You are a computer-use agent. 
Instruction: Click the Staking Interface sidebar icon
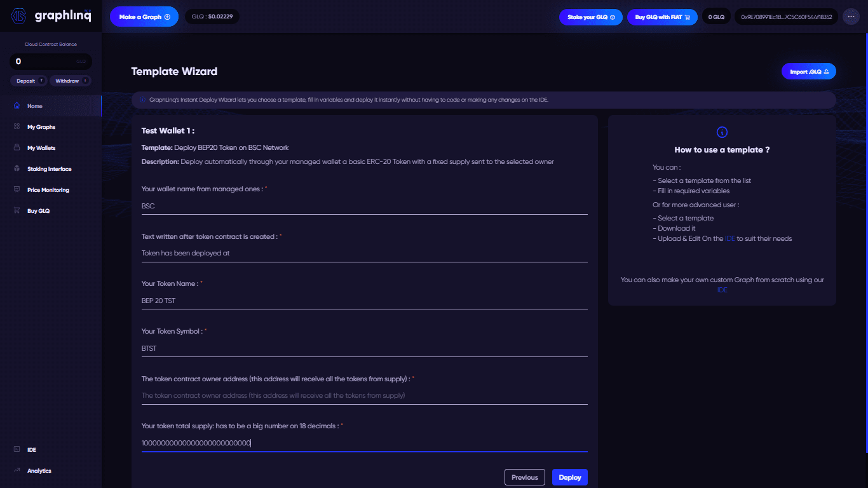17,169
